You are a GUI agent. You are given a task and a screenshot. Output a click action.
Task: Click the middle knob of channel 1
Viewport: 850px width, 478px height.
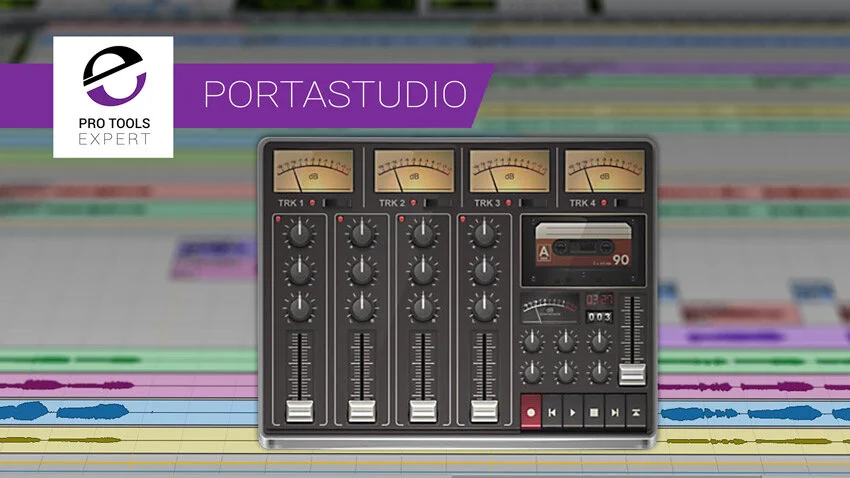click(299, 271)
